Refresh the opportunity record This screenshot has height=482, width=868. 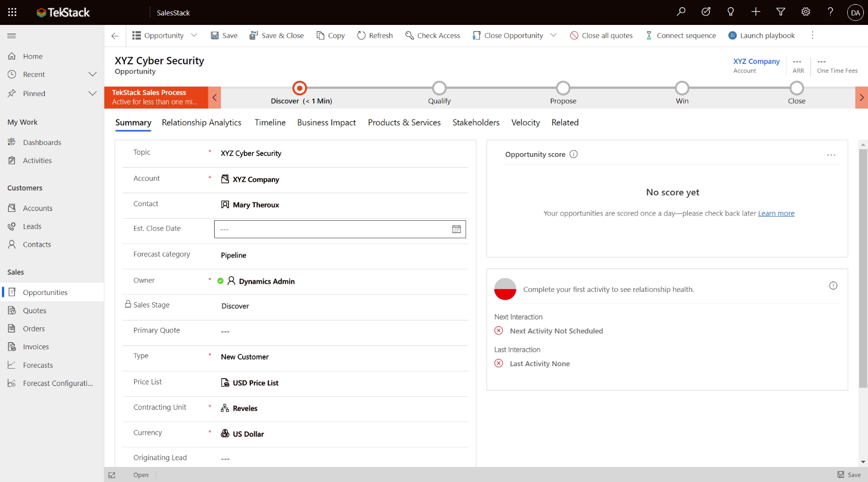coord(375,35)
